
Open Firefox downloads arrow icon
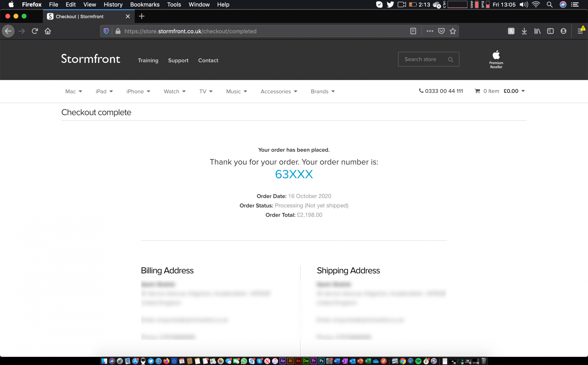tap(524, 31)
